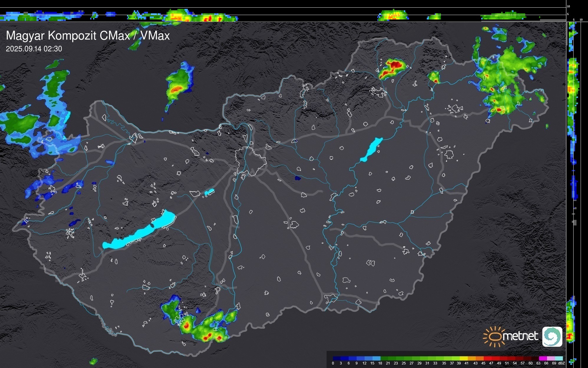Click the yellow 39 dBZ legend swatch
The width and height of the screenshot is (588, 368).
tap(463, 358)
